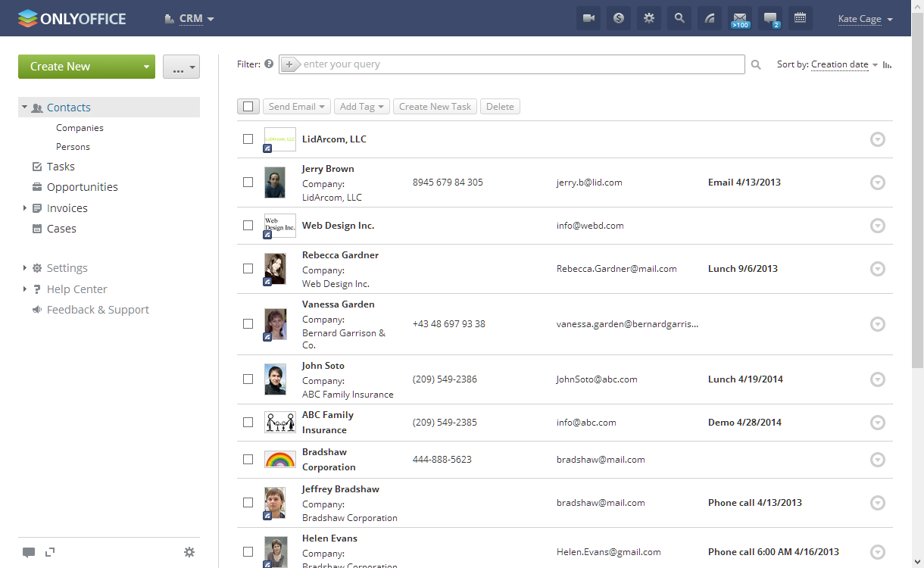Check the Jerry Brown row checkbox

pyautogui.click(x=248, y=183)
